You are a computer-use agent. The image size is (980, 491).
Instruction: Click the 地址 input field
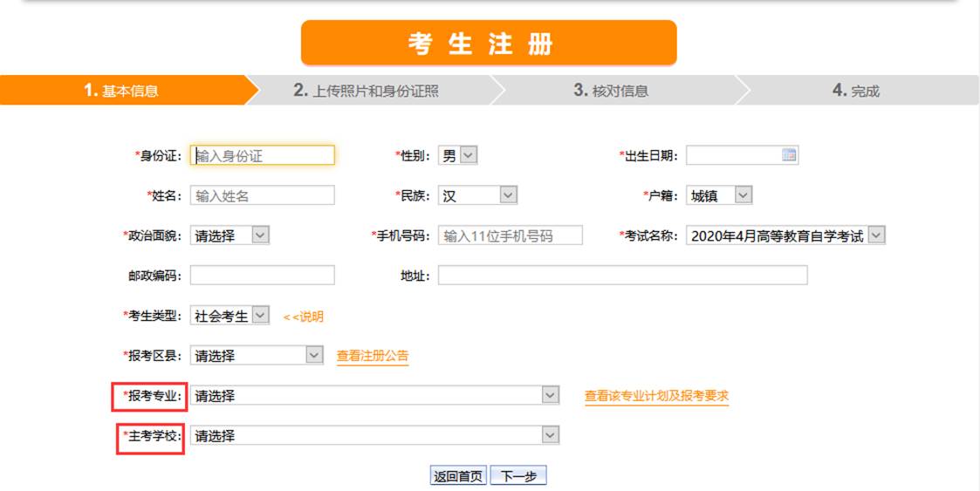click(x=622, y=276)
